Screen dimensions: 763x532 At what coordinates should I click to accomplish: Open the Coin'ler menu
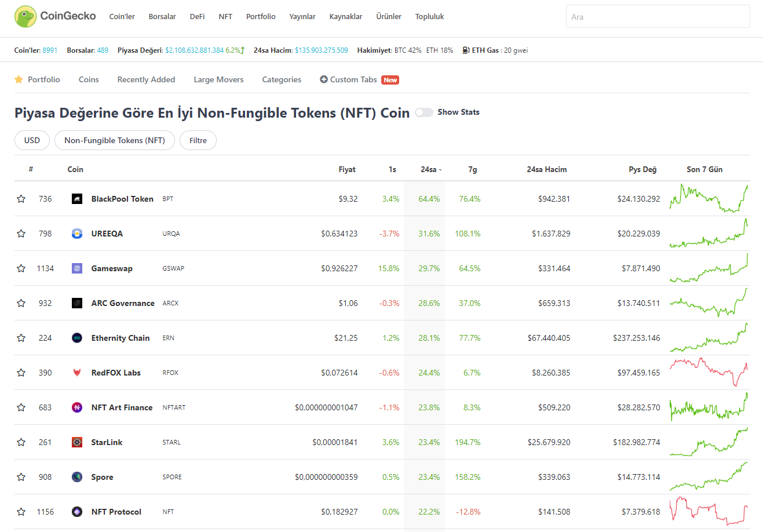click(x=122, y=17)
